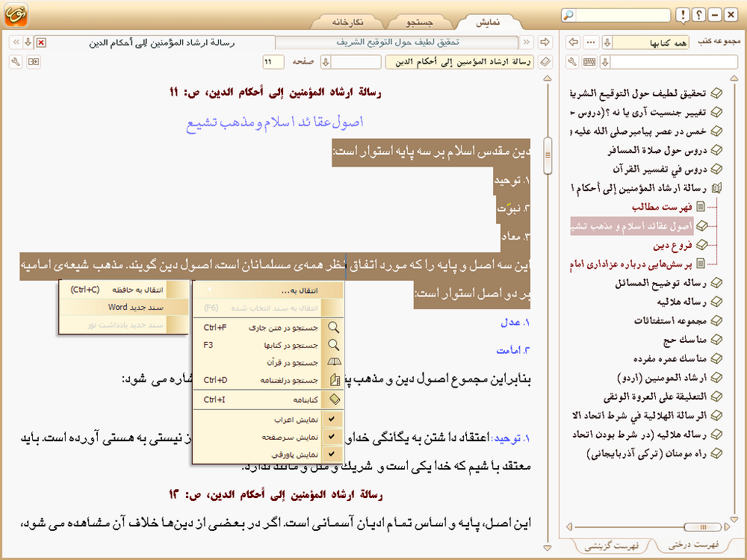Click the Noor application logo icon
The height and width of the screenshot is (560, 747).
click(x=16, y=14)
